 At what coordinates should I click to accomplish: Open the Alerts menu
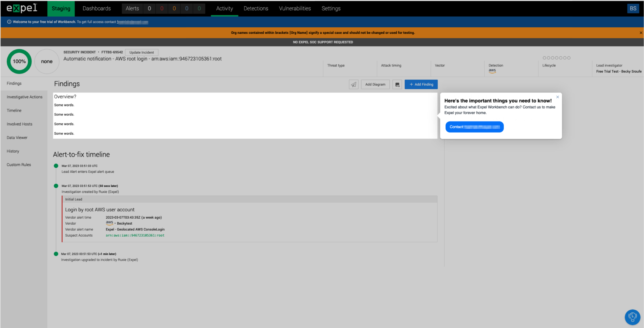(132, 8)
